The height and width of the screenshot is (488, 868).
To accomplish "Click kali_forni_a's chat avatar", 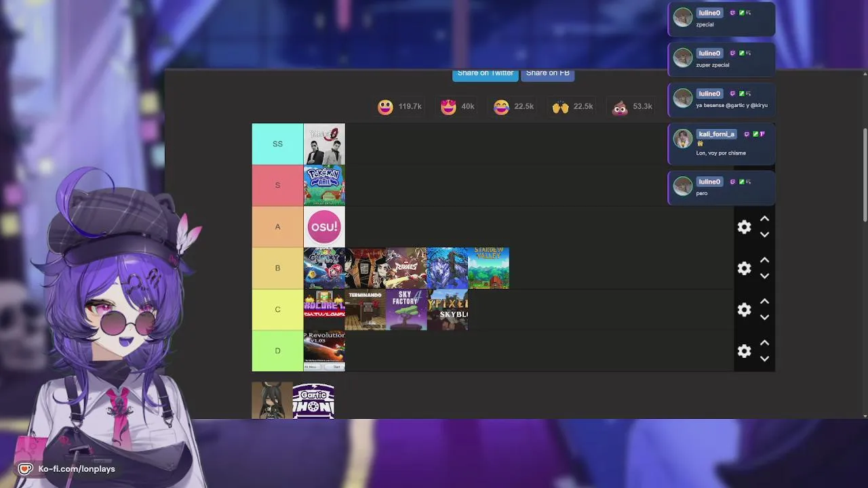I will point(683,138).
